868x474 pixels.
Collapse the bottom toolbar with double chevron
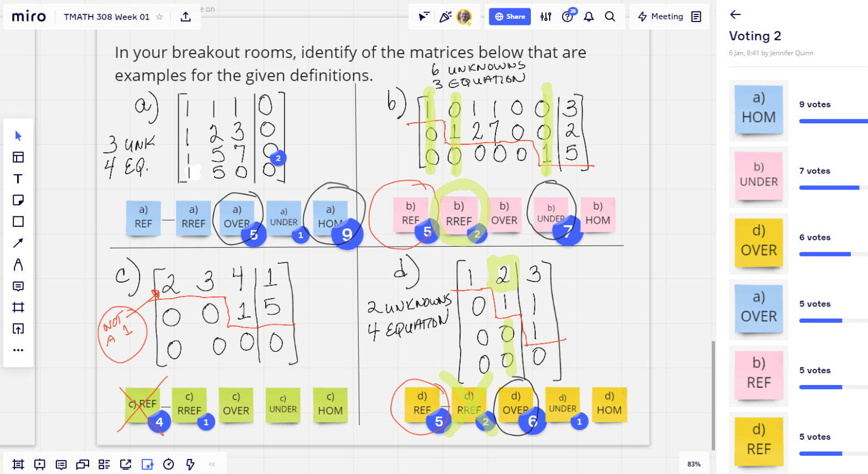point(212,465)
